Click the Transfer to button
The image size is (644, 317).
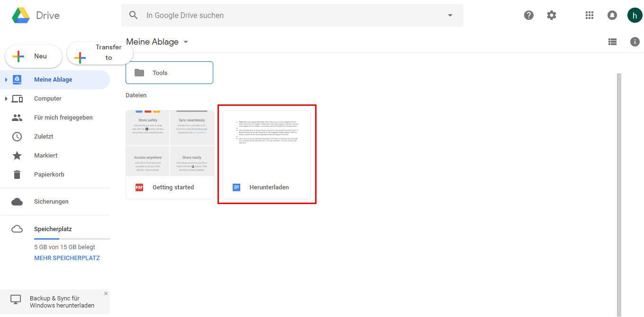coord(100,52)
